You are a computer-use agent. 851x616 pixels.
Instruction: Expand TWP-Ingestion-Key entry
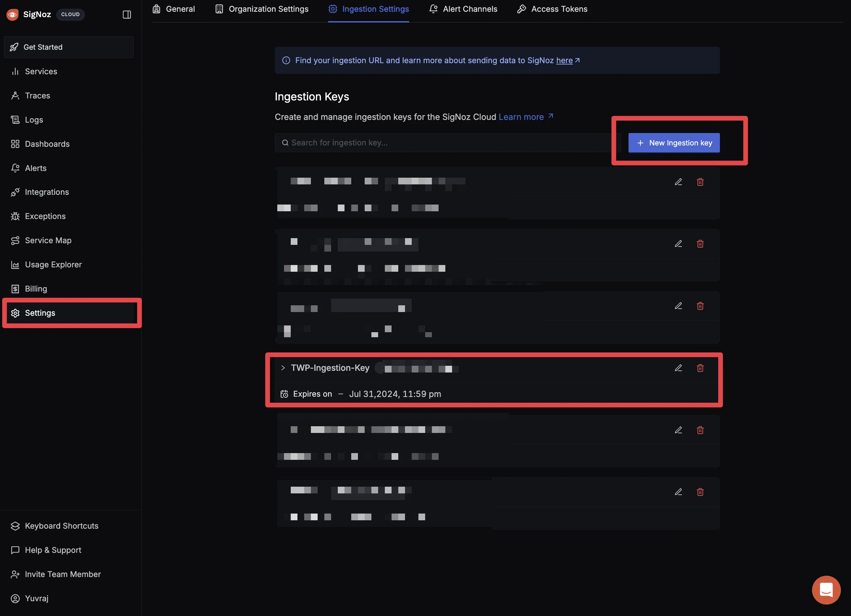click(283, 368)
